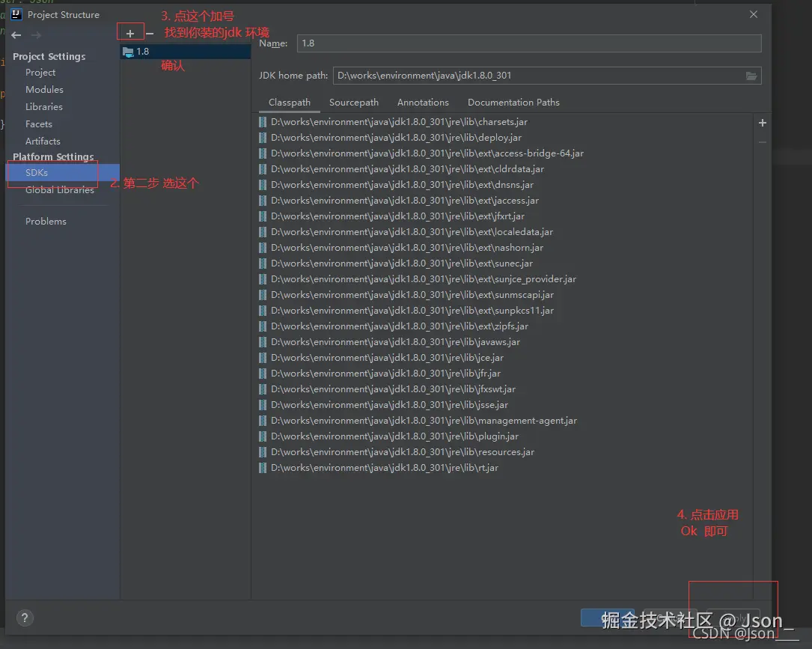Switch to the Sourcepath tab
The image size is (812, 649).
click(x=354, y=103)
